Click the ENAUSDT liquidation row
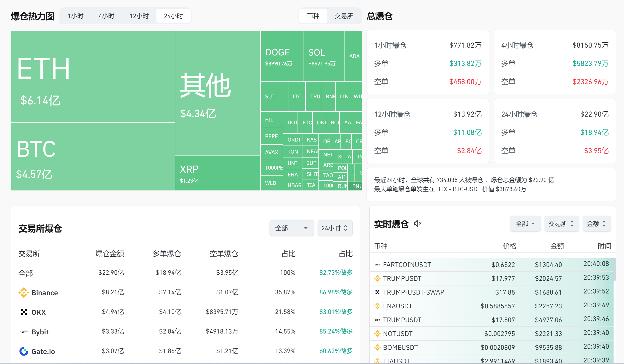The image size is (624, 364). (x=491, y=306)
